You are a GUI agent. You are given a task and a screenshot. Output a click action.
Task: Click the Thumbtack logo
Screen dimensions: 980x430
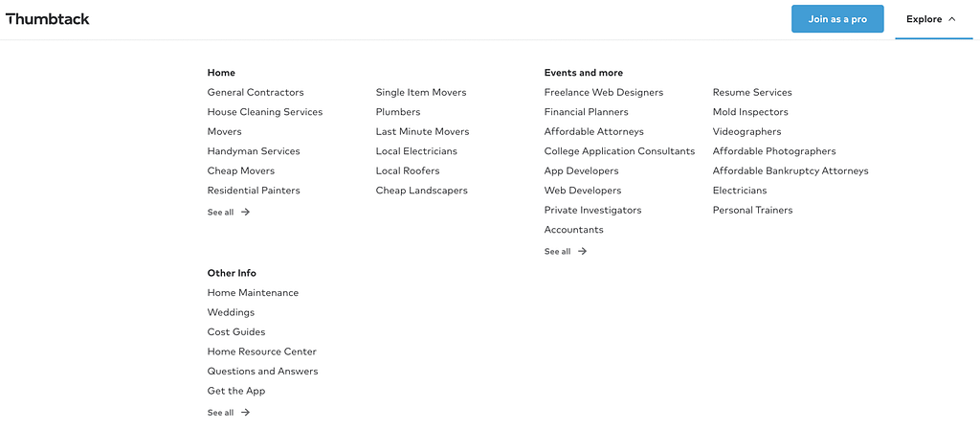point(48,19)
